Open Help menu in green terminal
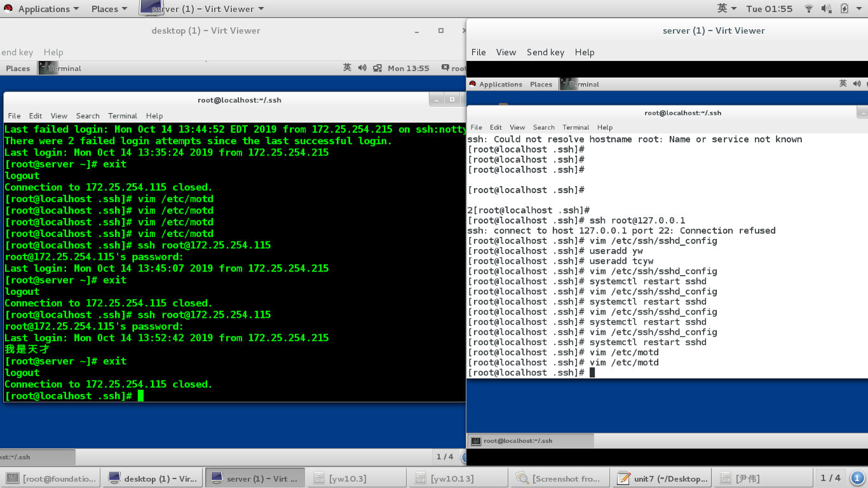The image size is (868, 488). 154,116
